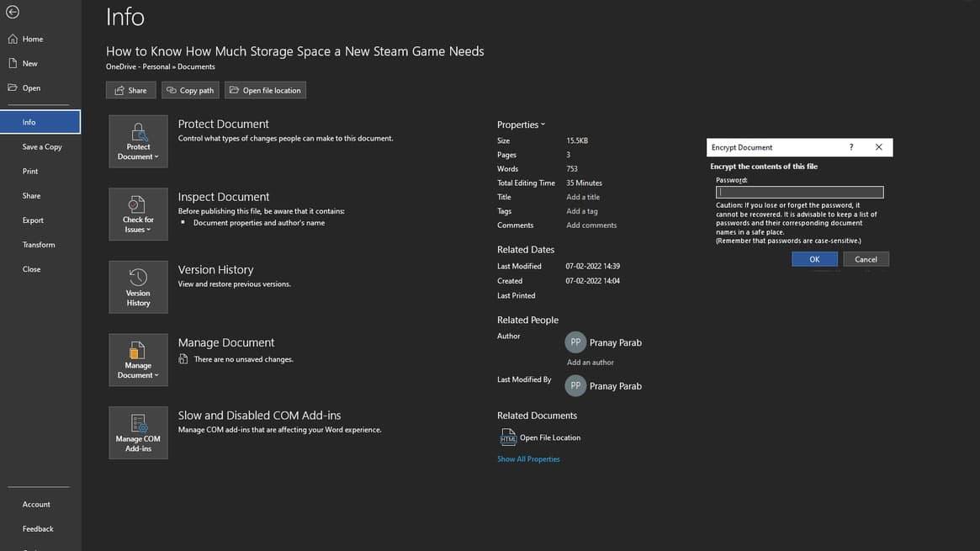Screen dimensions: 980x551
Task: Expand the Manage Document dropdown
Action: click(138, 360)
